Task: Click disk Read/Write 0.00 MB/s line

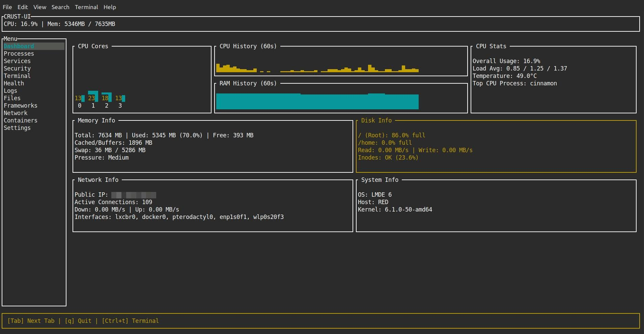Action: (x=415, y=150)
